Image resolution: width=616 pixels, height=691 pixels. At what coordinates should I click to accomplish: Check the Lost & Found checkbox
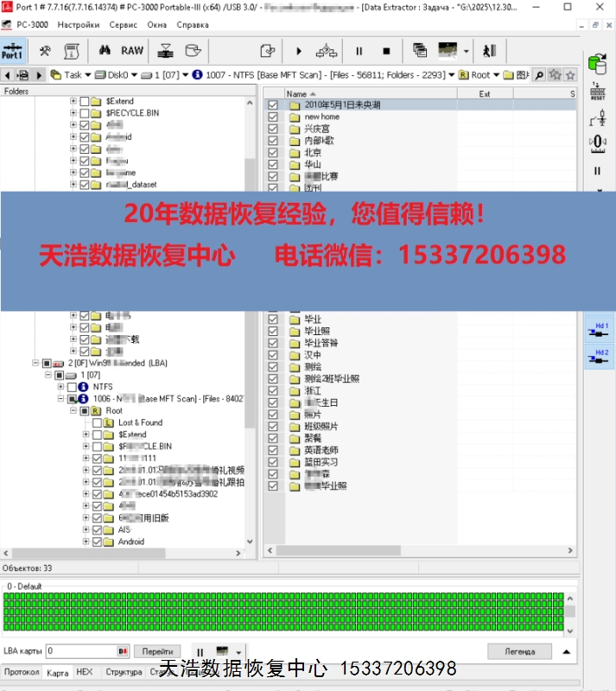tap(97, 423)
